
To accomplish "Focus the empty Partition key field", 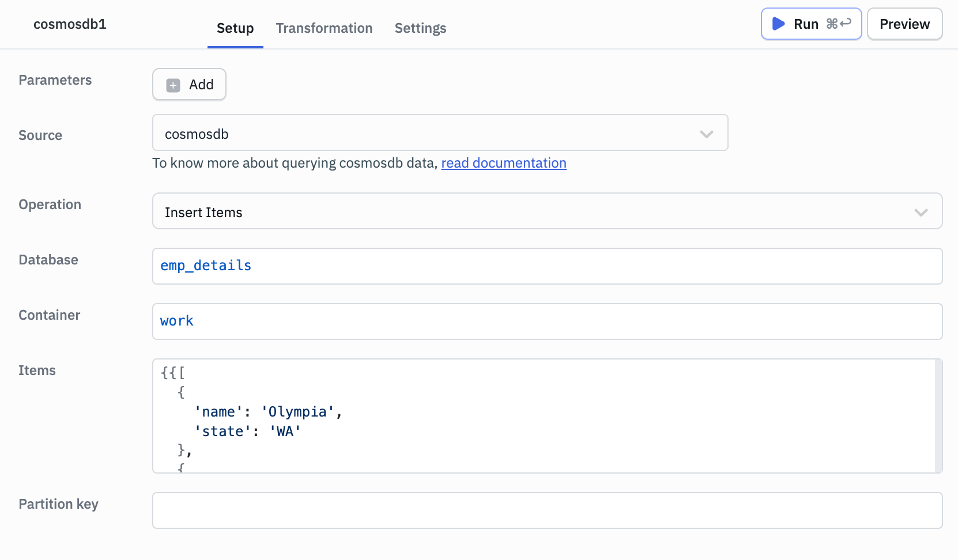I will [x=546, y=510].
